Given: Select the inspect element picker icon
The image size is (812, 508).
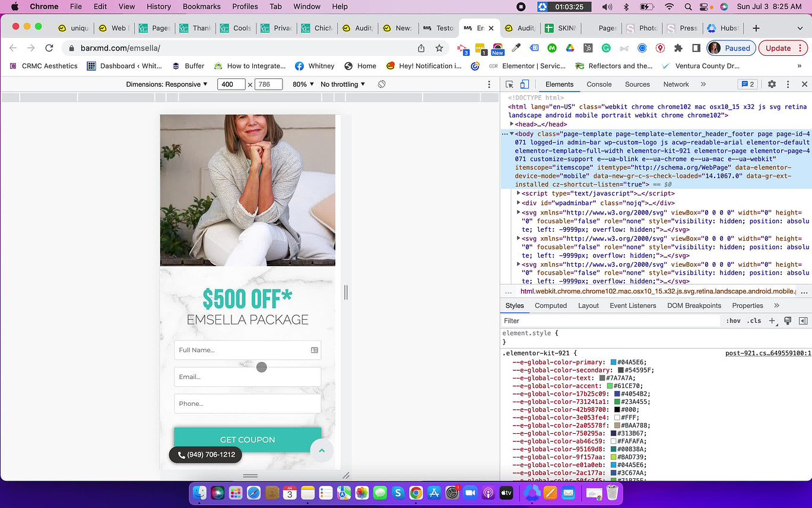Looking at the screenshot, I should tap(509, 84).
